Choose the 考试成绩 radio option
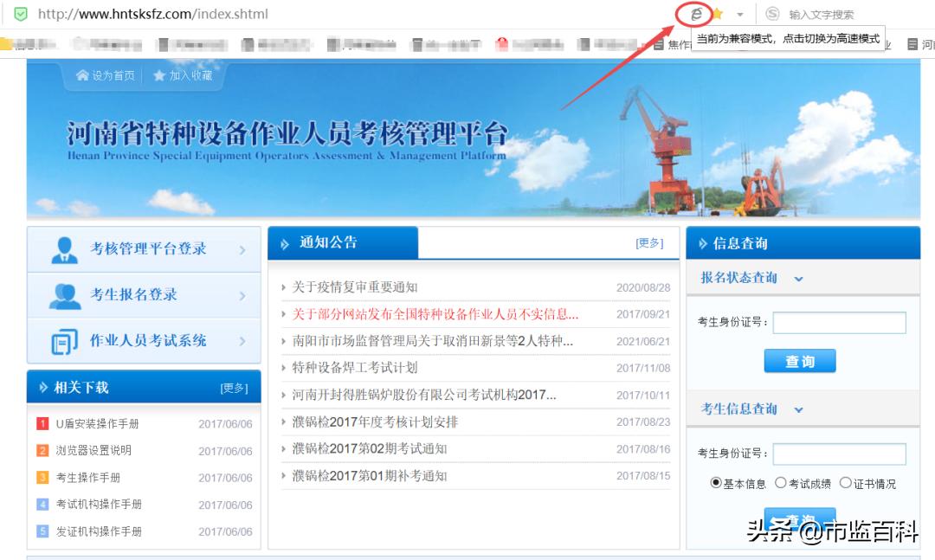The width and height of the screenshot is (935, 560). (x=782, y=483)
